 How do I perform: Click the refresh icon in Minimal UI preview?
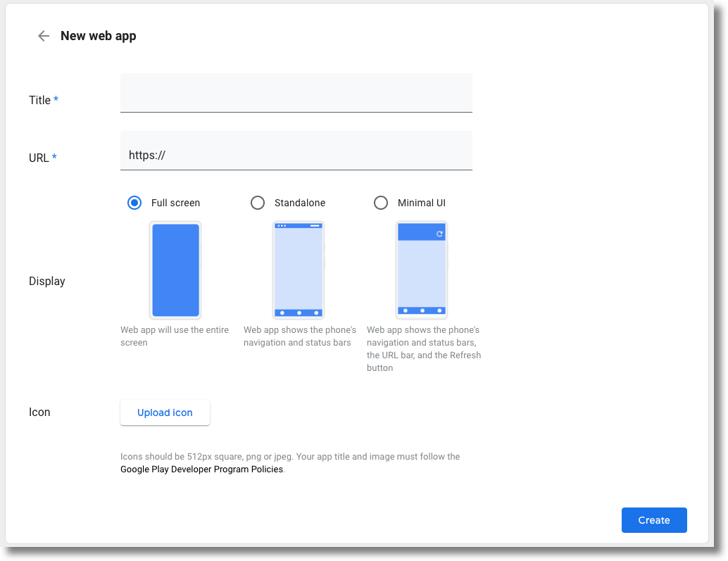click(x=439, y=234)
